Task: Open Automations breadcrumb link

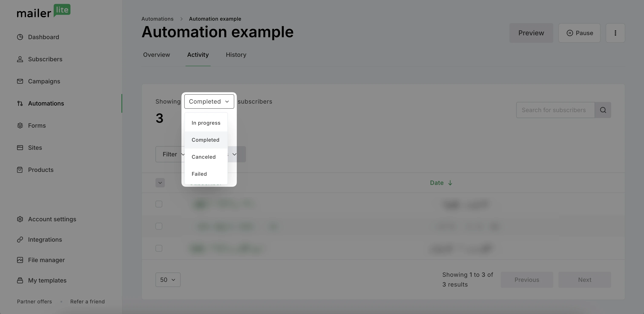Action: (158, 19)
